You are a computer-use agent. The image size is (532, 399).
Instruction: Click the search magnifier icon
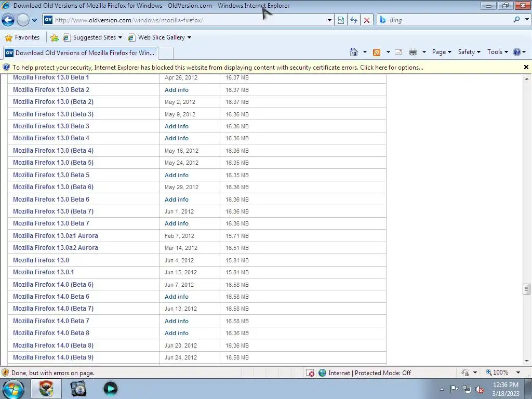[516, 20]
